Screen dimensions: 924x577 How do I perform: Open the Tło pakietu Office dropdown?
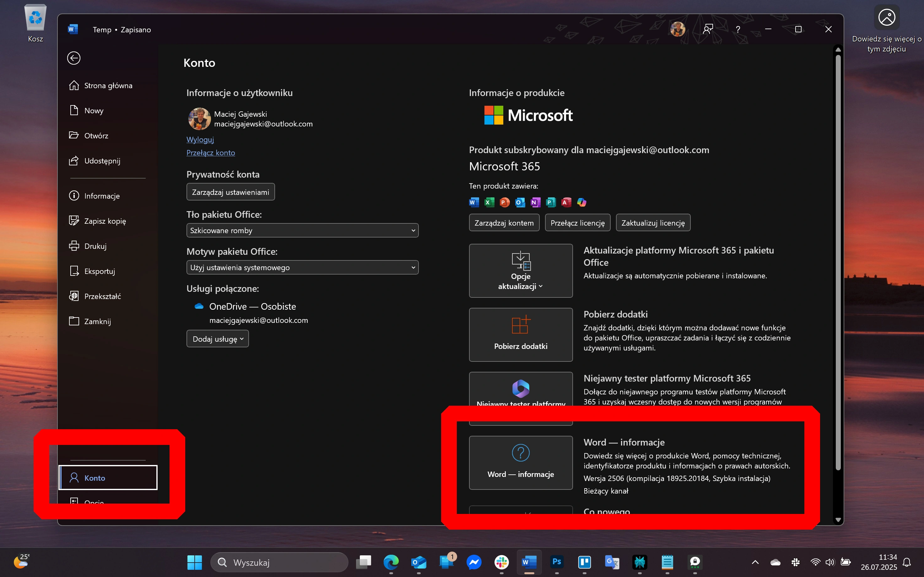click(x=302, y=231)
